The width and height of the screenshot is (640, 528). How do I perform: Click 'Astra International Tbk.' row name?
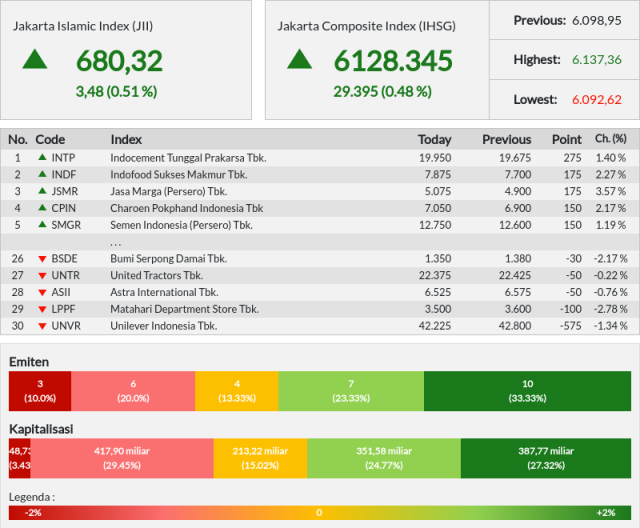(164, 292)
